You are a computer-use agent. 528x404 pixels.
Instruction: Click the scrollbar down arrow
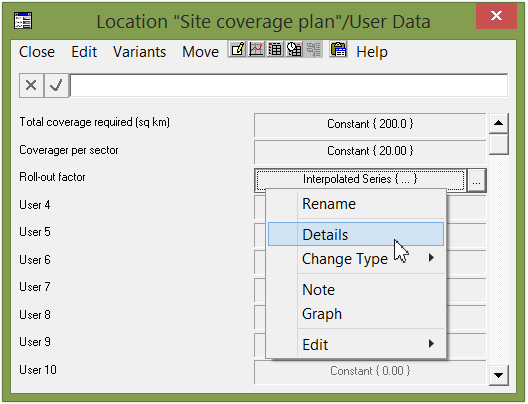[498, 374]
